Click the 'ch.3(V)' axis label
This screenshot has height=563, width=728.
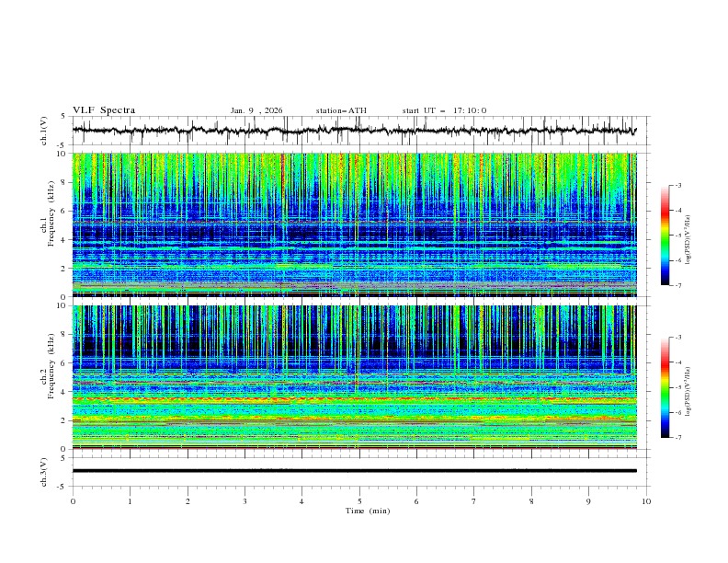pyautogui.click(x=44, y=472)
